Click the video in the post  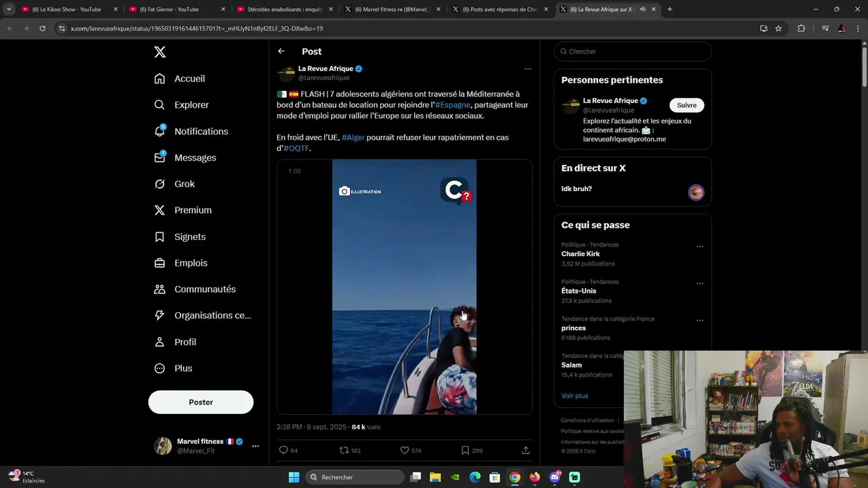pos(404,287)
